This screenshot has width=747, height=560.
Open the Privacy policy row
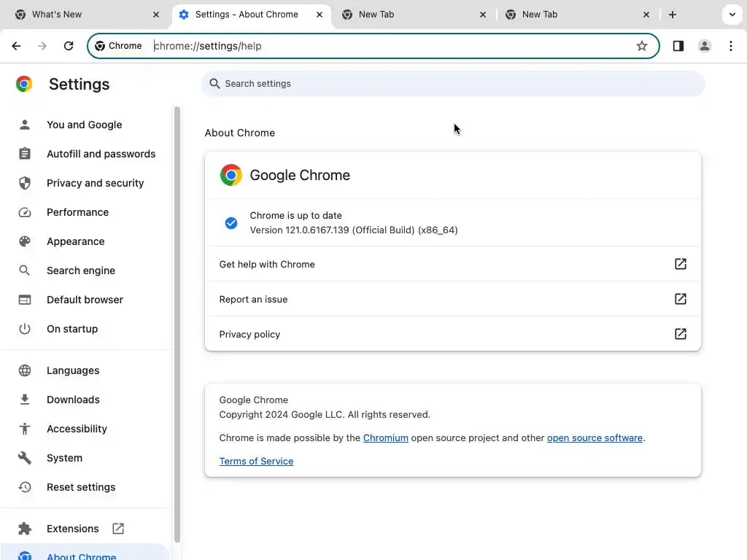452,334
